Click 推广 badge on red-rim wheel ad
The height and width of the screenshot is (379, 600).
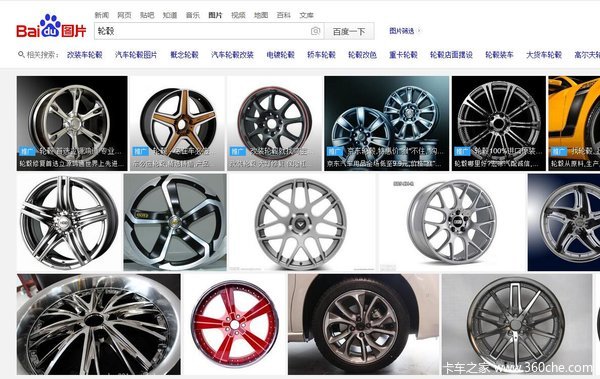pos(238,152)
